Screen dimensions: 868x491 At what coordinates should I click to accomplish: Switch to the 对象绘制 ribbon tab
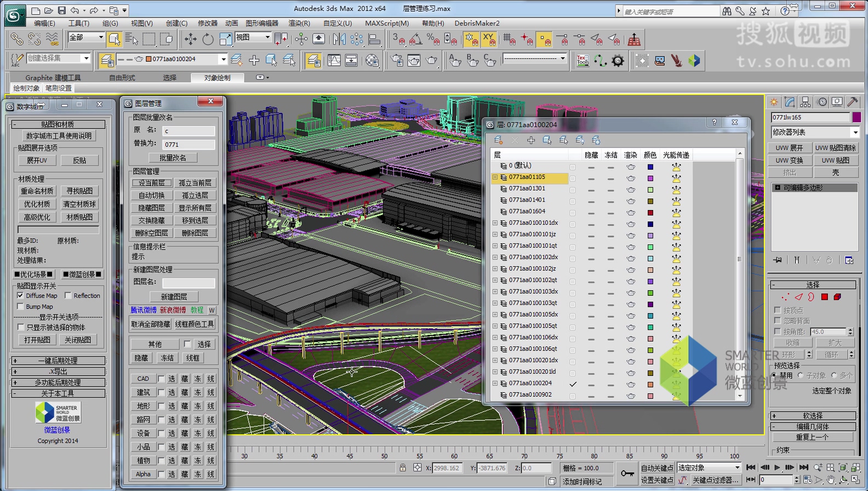click(218, 78)
